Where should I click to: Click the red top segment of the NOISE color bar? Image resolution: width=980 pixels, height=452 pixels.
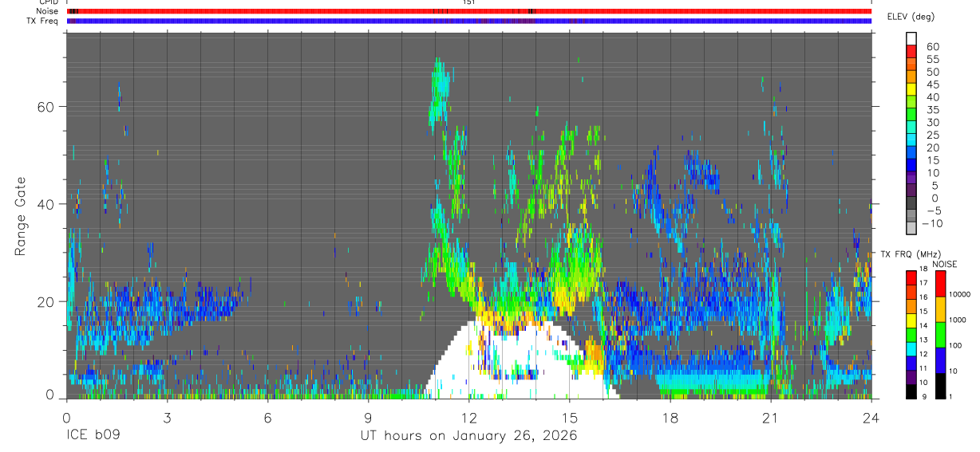(941, 284)
